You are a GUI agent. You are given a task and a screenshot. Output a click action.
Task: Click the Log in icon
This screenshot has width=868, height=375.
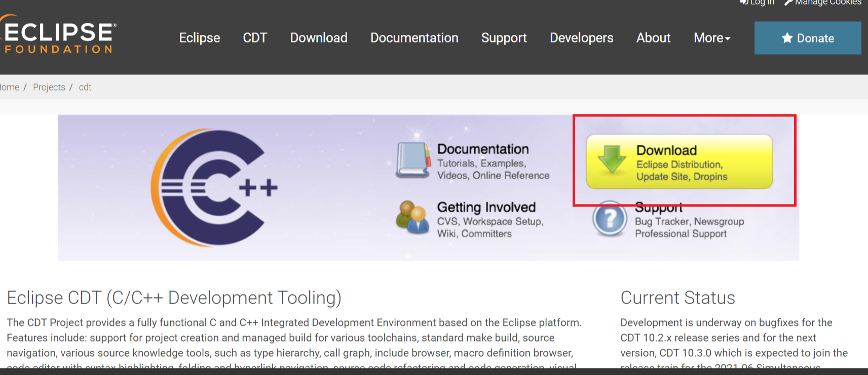tap(744, 2)
